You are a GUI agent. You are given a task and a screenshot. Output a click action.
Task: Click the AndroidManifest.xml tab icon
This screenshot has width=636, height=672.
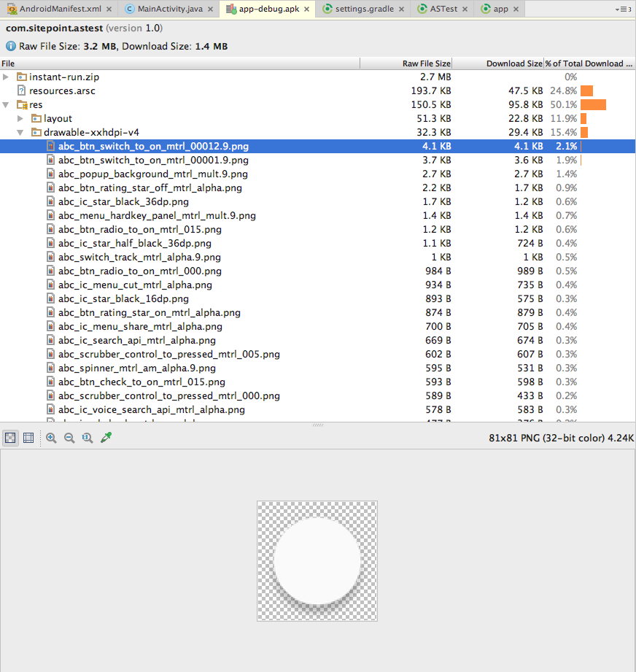[12, 9]
